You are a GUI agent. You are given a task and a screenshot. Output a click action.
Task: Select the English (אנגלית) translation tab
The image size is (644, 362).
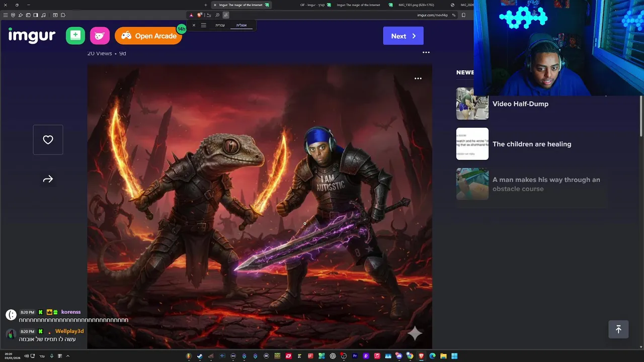pyautogui.click(x=242, y=25)
